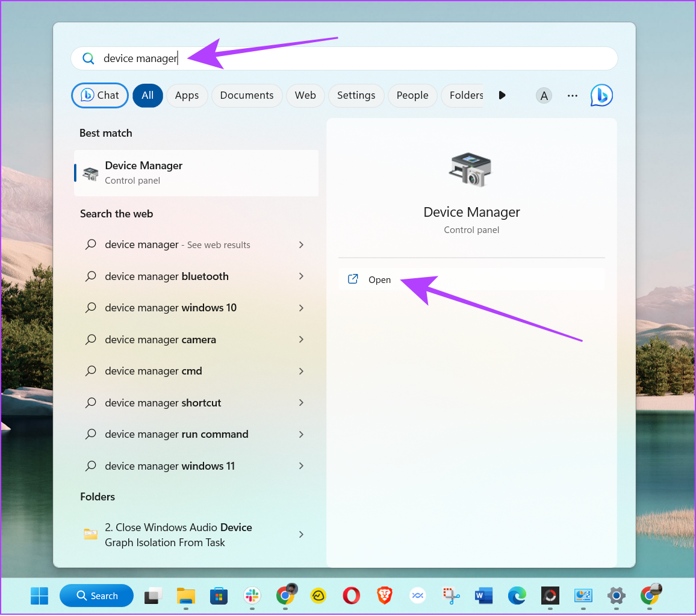This screenshot has width=696, height=616.
Task: Open Slack from taskbar
Action: coord(252,596)
